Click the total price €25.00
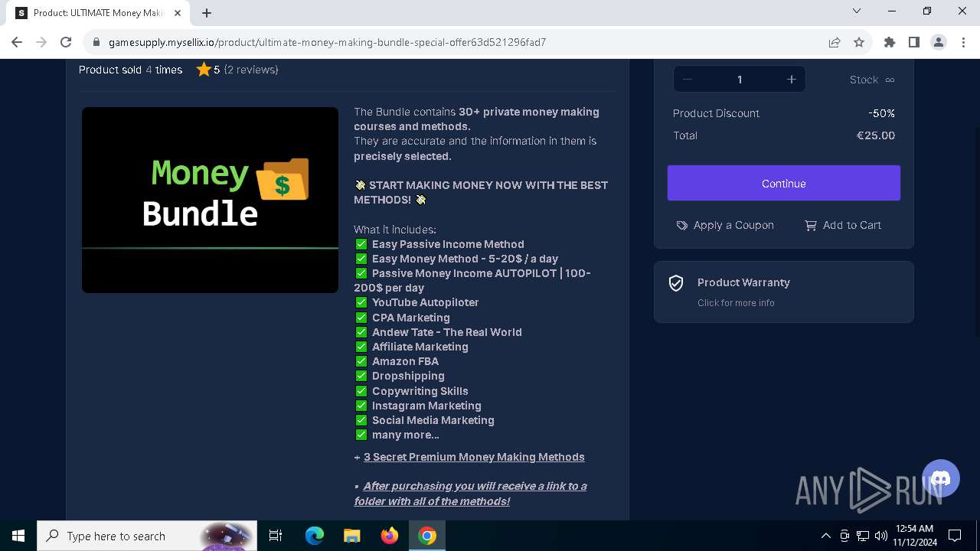The width and height of the screenshot is (980, 551). pos(876,135)
